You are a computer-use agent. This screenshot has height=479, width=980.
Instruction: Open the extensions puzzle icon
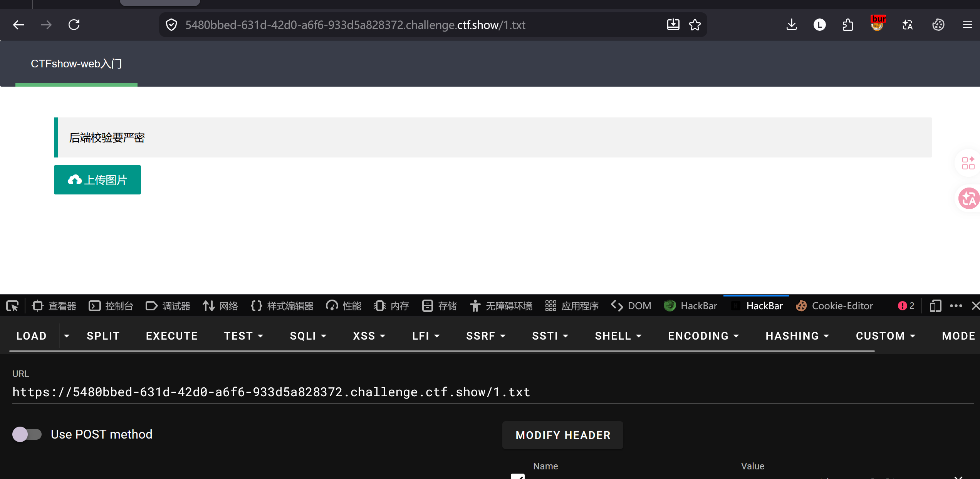[x=848, y=25]
